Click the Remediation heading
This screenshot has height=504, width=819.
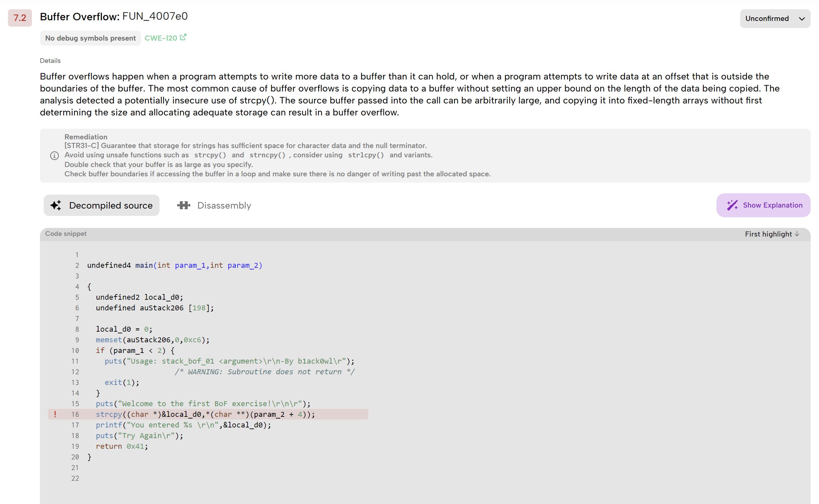click(86, 137)
